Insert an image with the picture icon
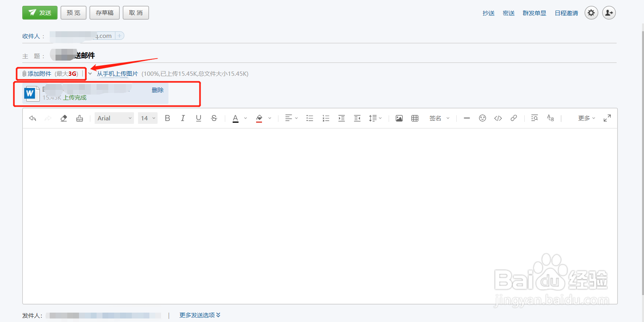 point(399,118)
